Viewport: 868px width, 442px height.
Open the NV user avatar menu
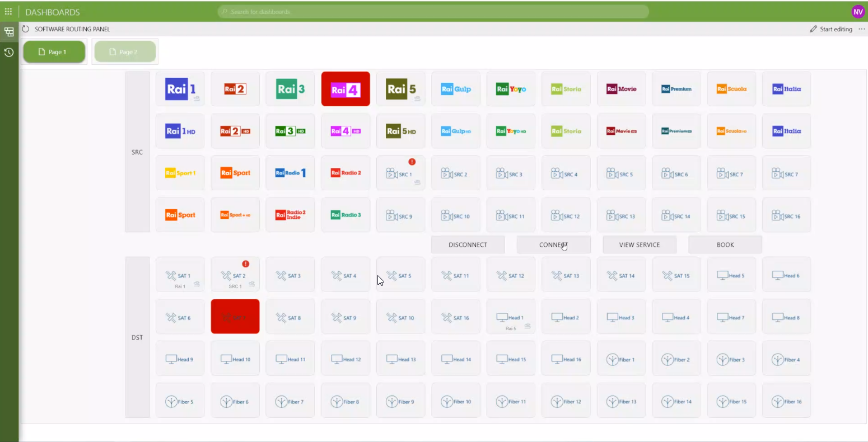(x=857, y=12)
